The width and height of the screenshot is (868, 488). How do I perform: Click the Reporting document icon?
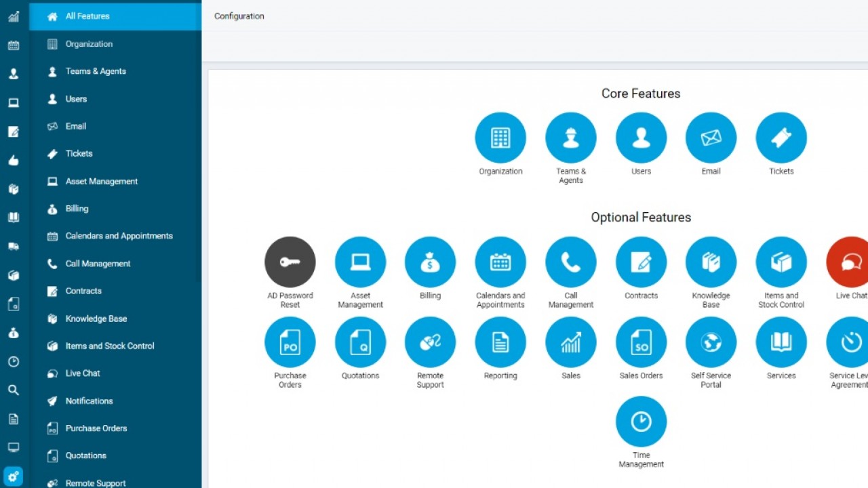coord(500,342)
